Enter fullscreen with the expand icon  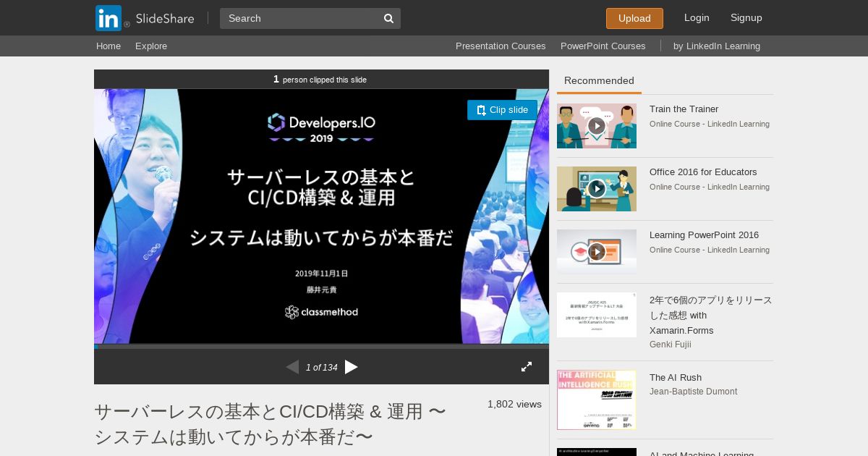pos(527,367)
